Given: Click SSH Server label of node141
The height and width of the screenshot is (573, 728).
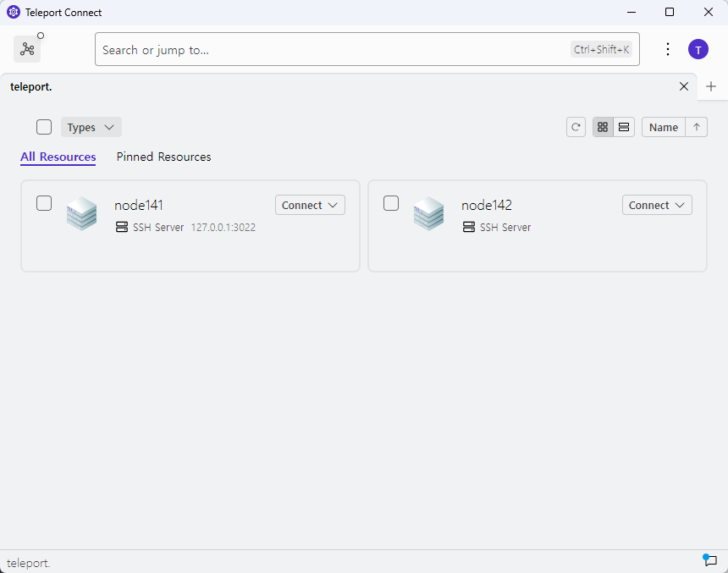Looking at the screenshot, I should click(158, 228).
